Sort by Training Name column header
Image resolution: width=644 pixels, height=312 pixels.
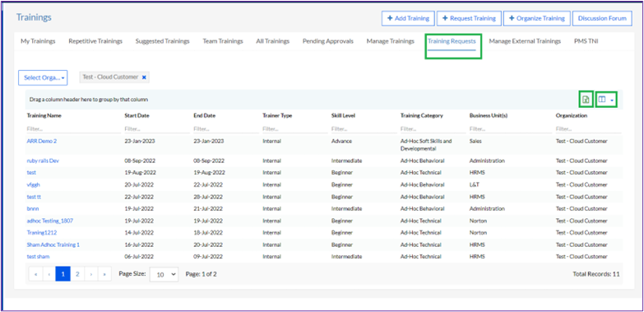[x=44, y=115]
